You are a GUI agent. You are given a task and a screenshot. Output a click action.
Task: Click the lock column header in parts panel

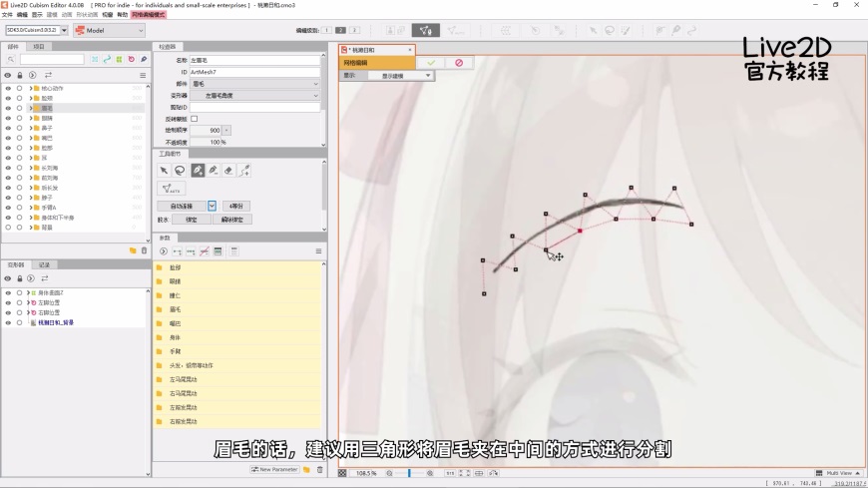[20, 75]
